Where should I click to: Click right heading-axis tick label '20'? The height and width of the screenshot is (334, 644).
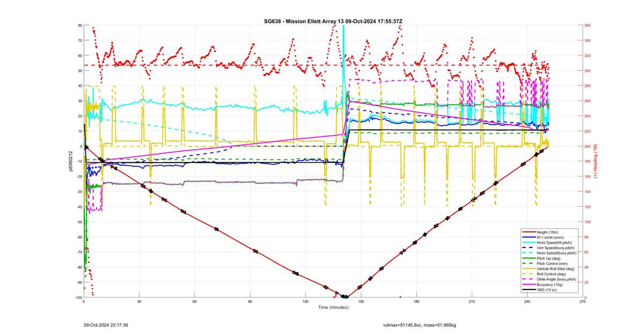pos(587,282)
